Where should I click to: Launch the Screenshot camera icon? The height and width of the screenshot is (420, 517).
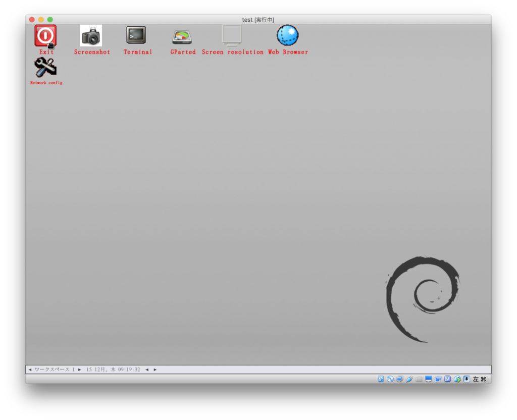pos(91,36)
